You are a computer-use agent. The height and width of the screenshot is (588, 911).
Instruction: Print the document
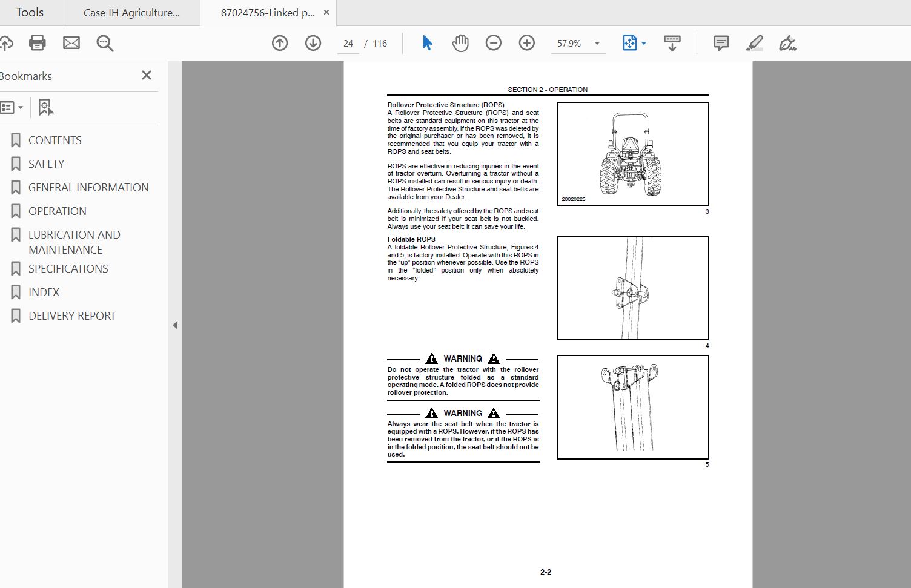coord(37,43)
